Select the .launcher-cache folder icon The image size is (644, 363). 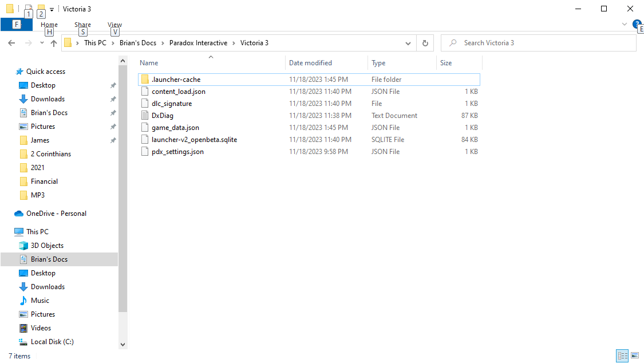(145, 79)
